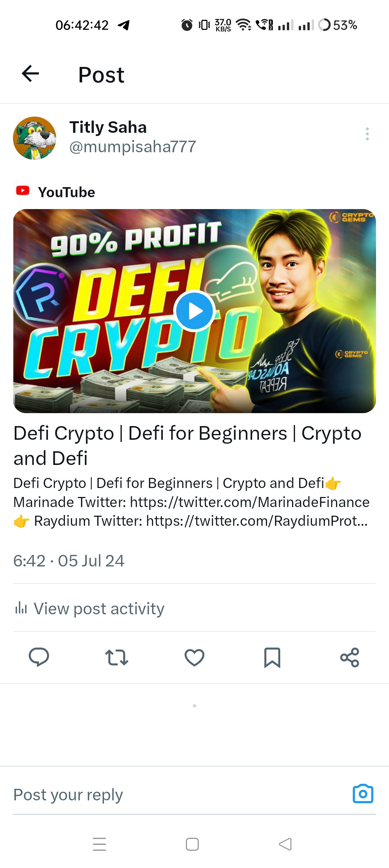Like the post with heart icon
This screenshot has height=868, width=389.
(x=194, y=657)
